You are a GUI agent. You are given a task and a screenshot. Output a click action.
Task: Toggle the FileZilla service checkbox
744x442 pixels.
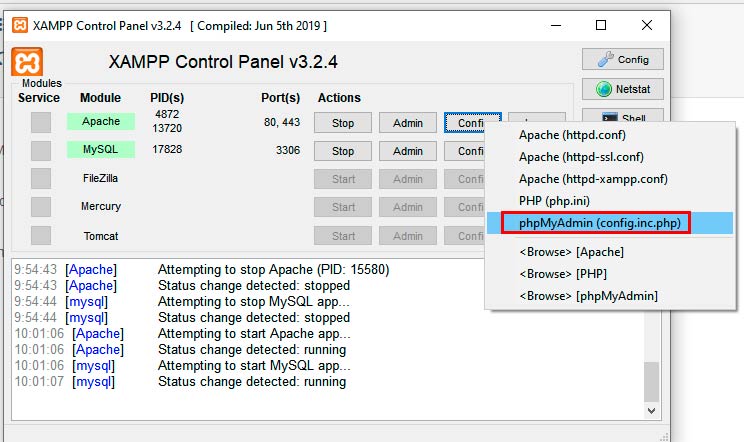click(x=41, y=179)
